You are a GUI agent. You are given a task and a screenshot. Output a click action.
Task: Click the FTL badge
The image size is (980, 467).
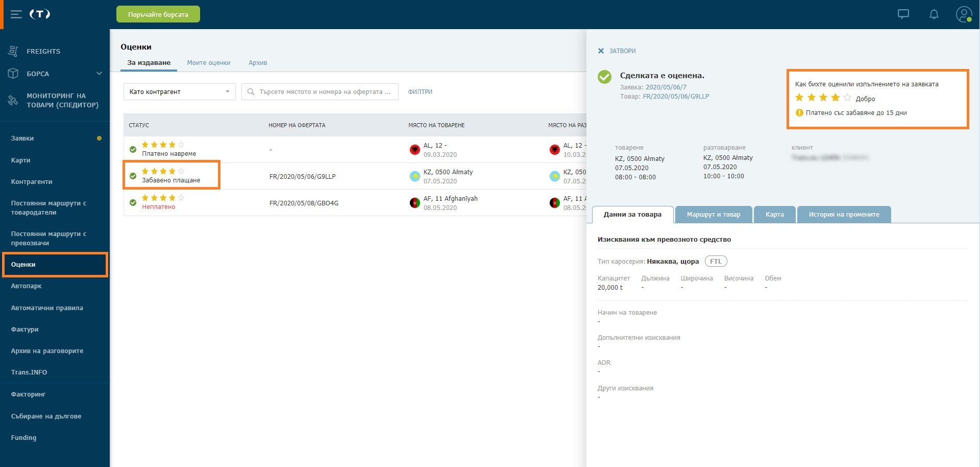[x=716, y=262]
